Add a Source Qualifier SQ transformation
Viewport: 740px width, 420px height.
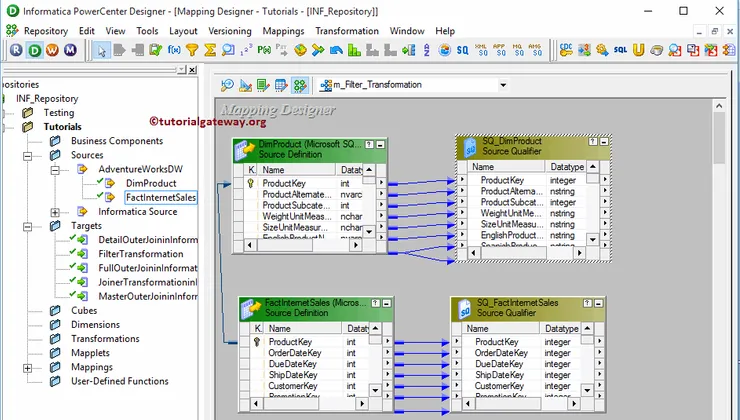[462, 50]
